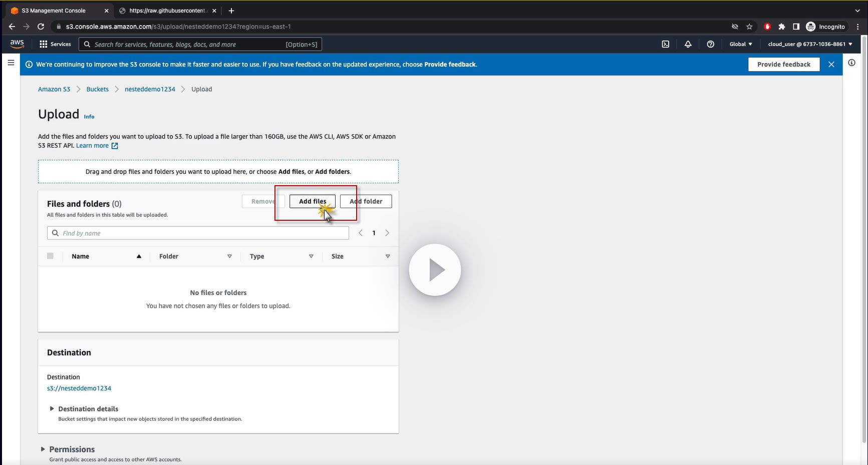Click the Add files button
This screenshot has width=868, height=465.
point(312,201)
